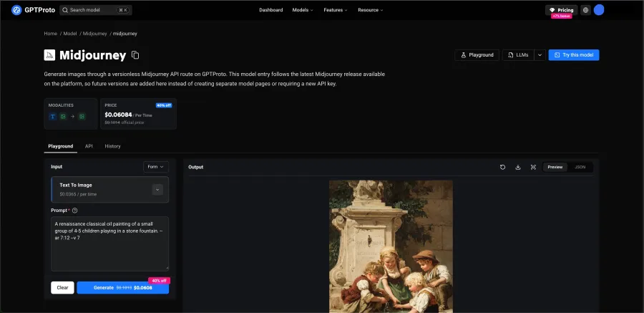Click the Prompt help question icon
644x313 pixels.
74,210
